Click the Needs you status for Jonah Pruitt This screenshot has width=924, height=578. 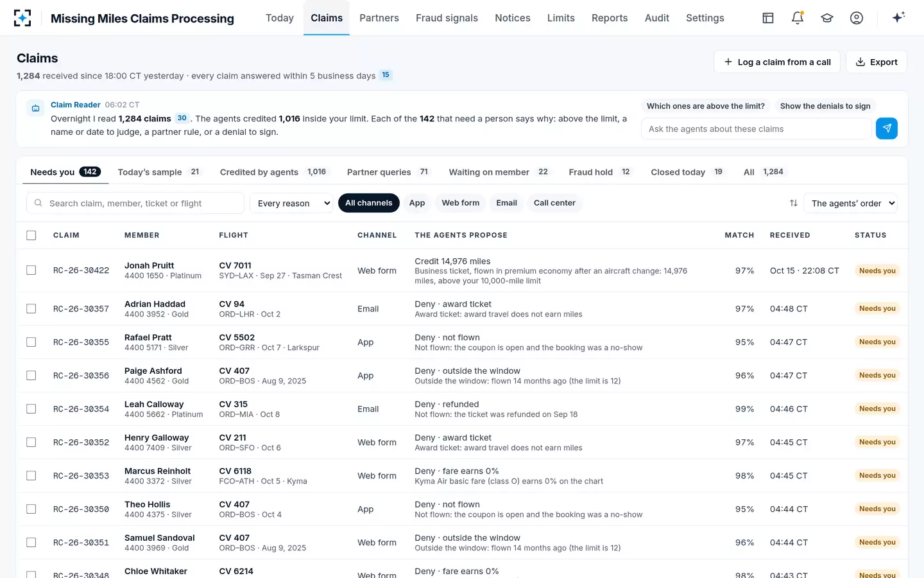[x=877, y=270]
